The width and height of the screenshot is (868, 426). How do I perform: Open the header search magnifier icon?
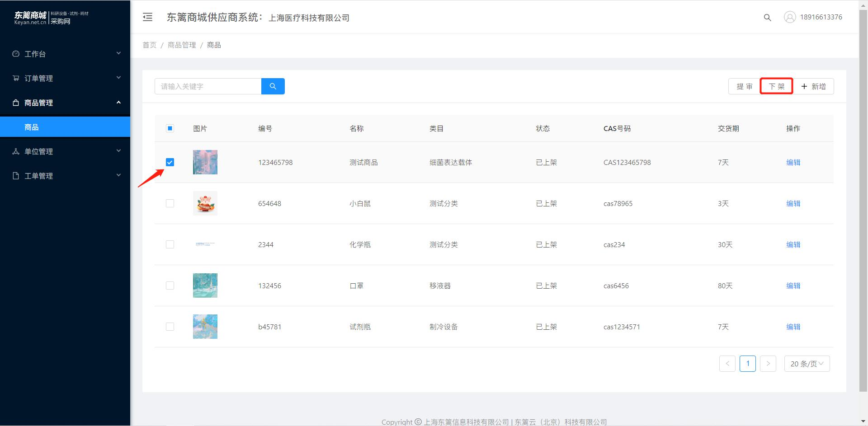[x=767, y=18]
